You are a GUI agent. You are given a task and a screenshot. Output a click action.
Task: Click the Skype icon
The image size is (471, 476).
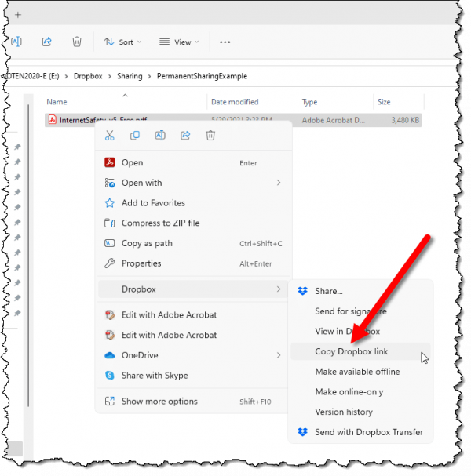point(109,376)
